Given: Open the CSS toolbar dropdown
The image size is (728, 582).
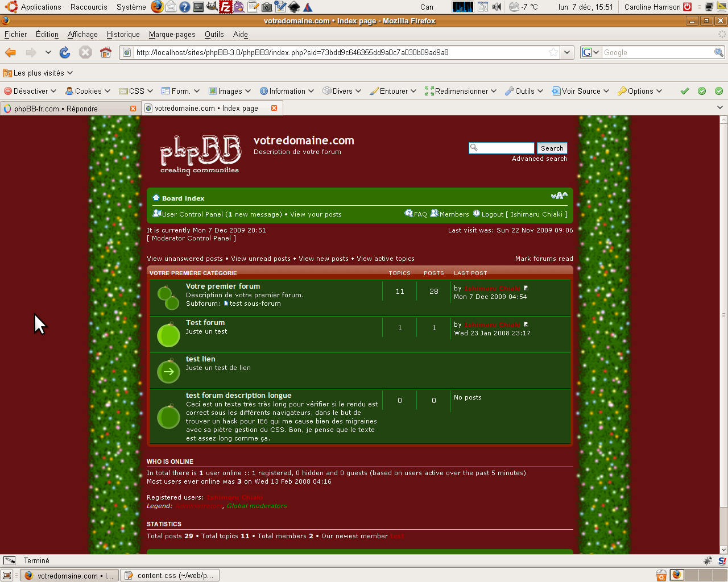Looking at the screenshot, I should (136, 91).
